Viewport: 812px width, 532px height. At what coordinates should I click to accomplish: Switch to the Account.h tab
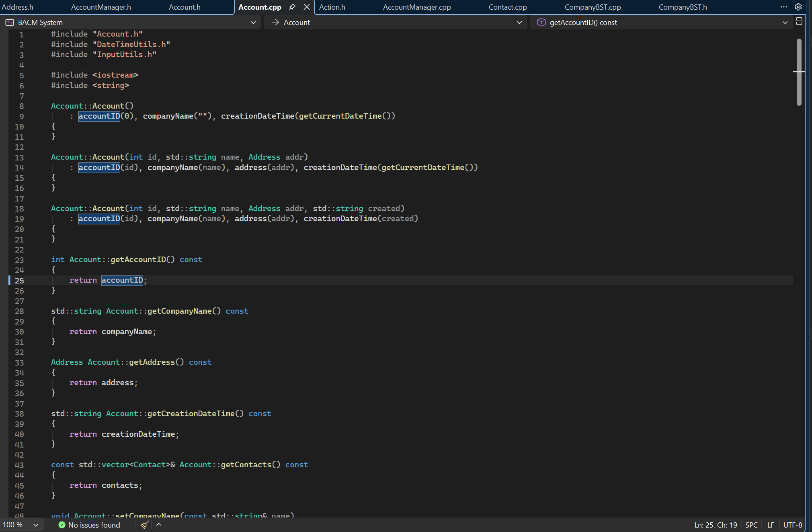[185, 7]
